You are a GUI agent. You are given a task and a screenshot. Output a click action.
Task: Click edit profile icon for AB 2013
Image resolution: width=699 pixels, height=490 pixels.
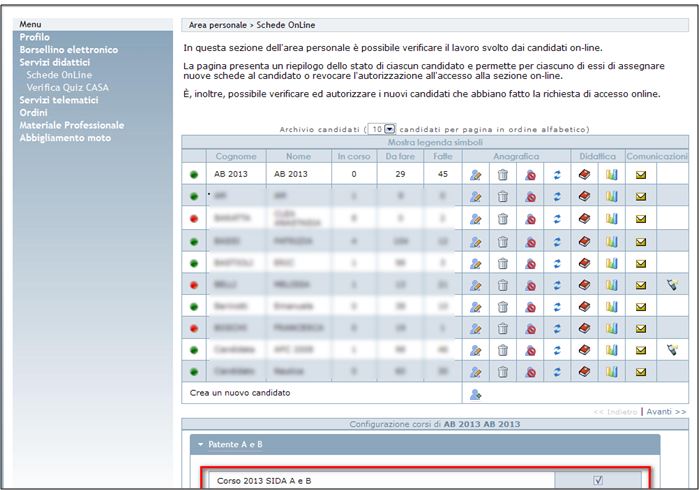pos(476,174)
